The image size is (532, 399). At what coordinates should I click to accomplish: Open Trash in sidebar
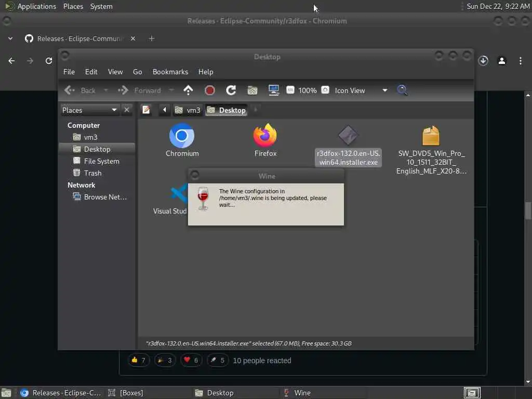[97, 173]
